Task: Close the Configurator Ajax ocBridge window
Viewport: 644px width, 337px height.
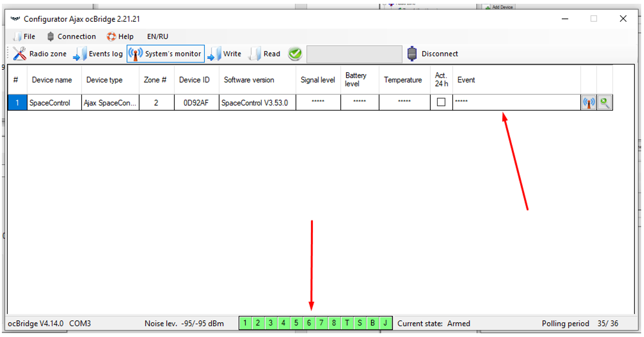Action: [623, 19]
